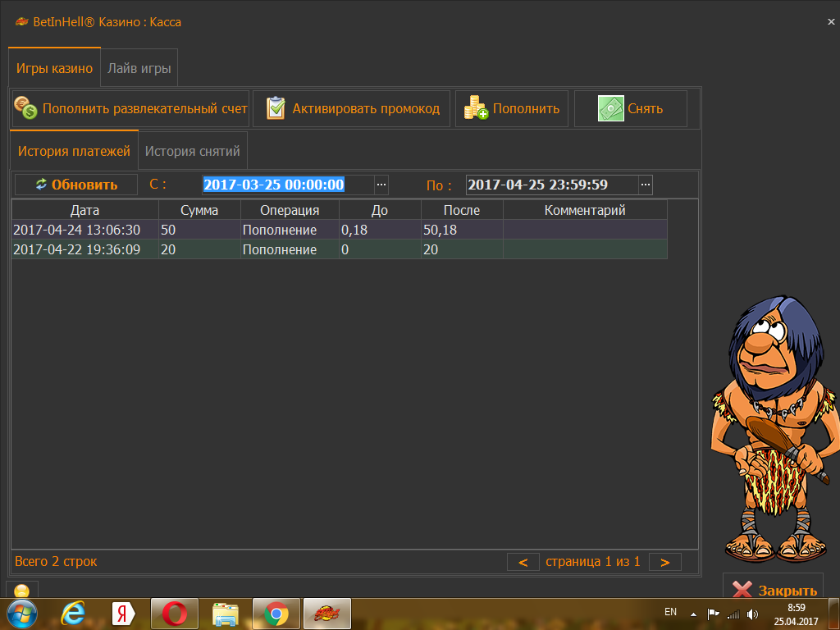Open Windows Explorer folder icon
This screenshot has width=840, height=630.
click(226, 613)
